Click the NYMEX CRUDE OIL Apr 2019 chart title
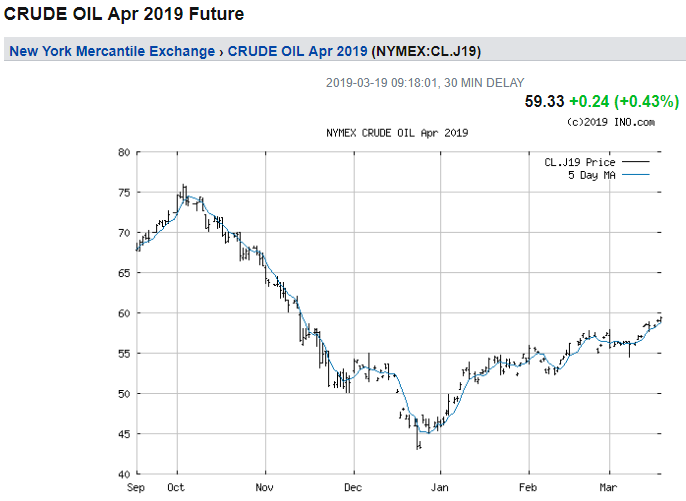 pyautogui.click(x=397, y=133)
